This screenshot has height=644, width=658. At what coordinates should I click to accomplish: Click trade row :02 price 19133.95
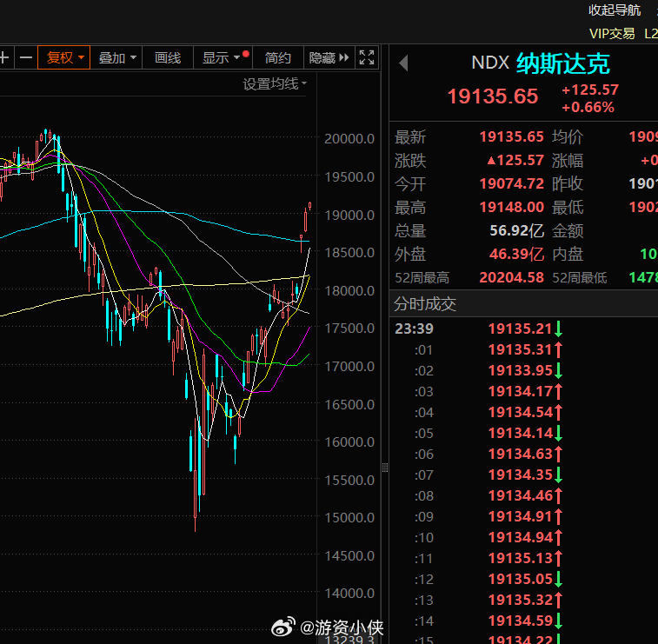pos(521,370)
